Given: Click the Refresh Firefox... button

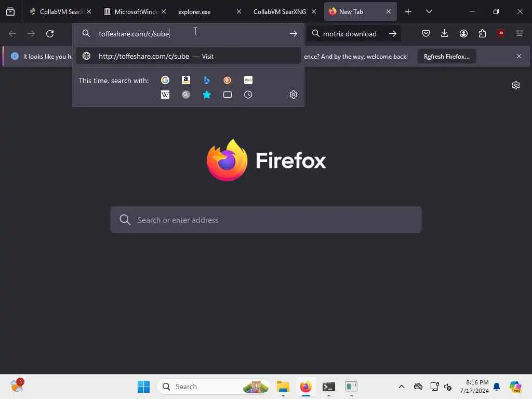Looking at the screenshot, I should (x=446, y=57).
